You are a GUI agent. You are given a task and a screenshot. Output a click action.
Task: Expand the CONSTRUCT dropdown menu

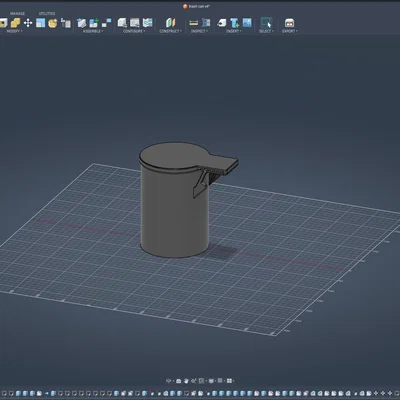[170, 31]
